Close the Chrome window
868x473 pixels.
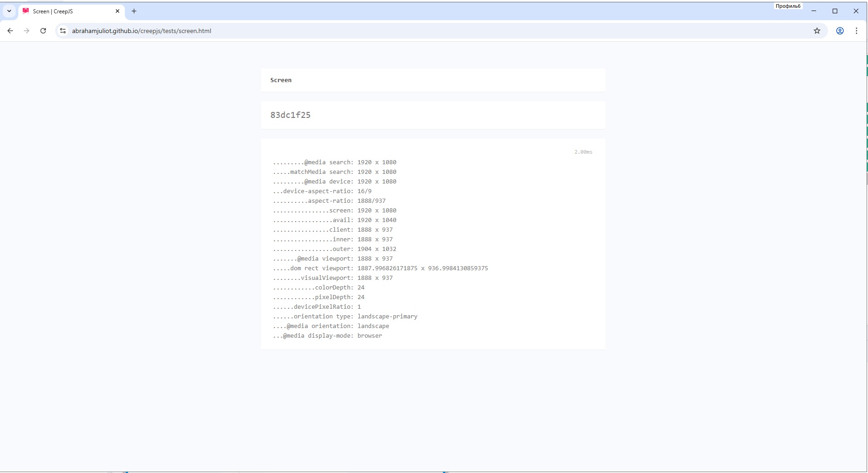856,11
